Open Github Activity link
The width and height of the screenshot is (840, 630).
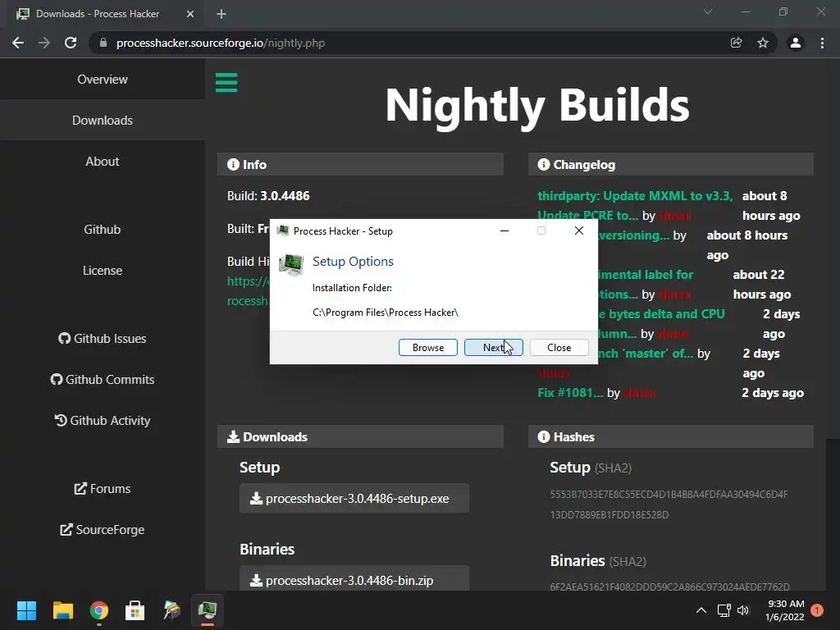103,421
